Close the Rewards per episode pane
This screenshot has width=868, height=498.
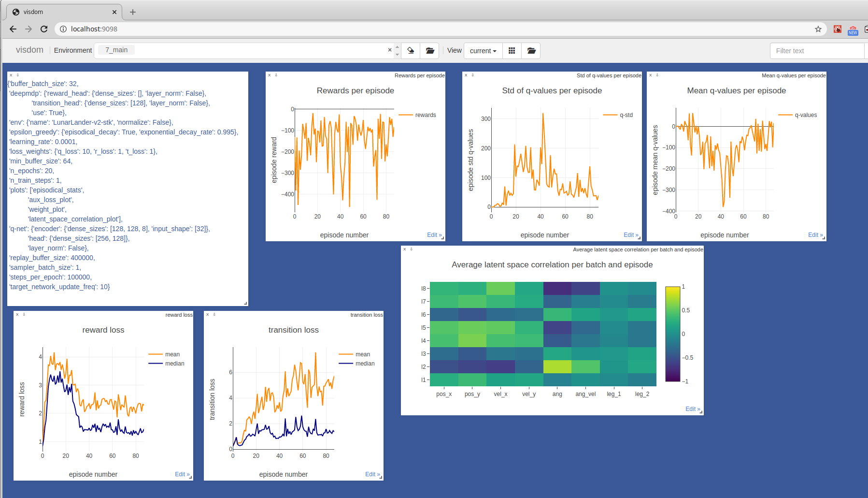point(270,75)
